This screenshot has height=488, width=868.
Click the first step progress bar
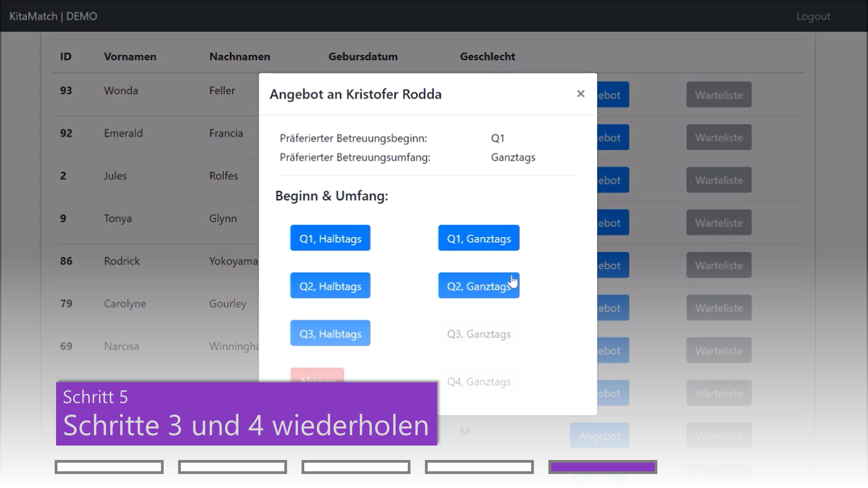pos(109,467)
